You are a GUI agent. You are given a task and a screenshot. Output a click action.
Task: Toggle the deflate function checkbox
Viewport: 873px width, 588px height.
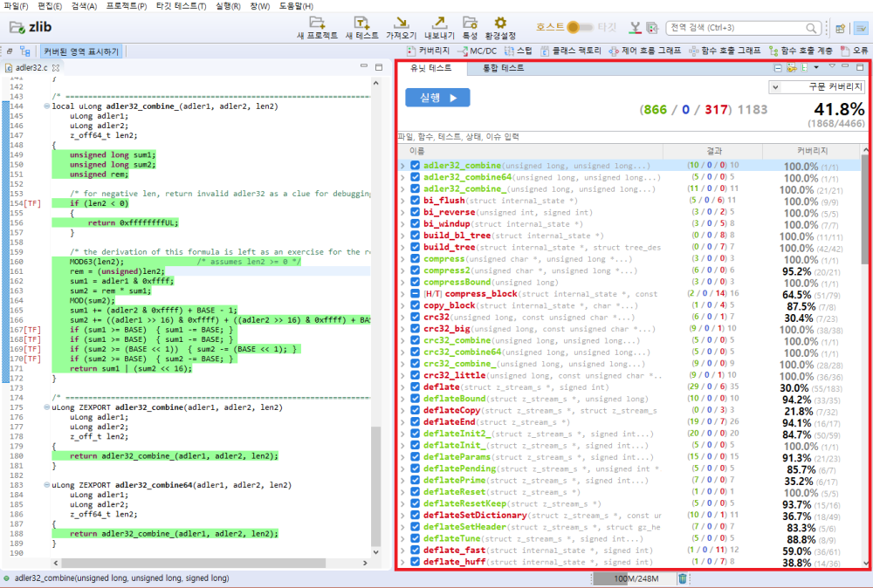pyautogui.click(x=416, y=387)
